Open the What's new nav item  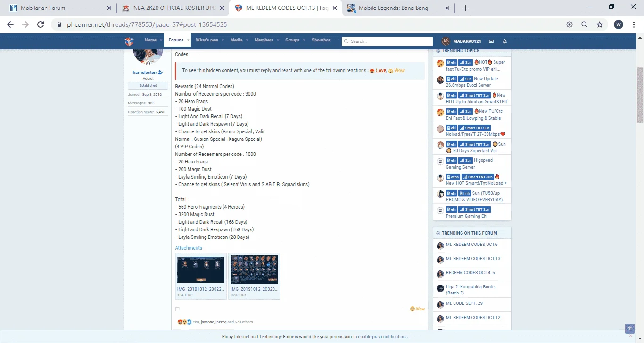pos(207,40)
